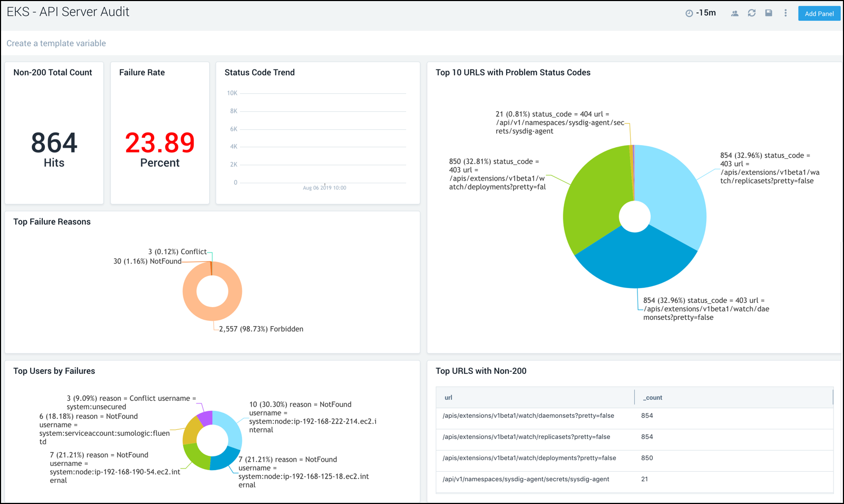Select the daemonsets URL row in table
The width and height of the screenshot is (844, 504).
pos(528,416)
